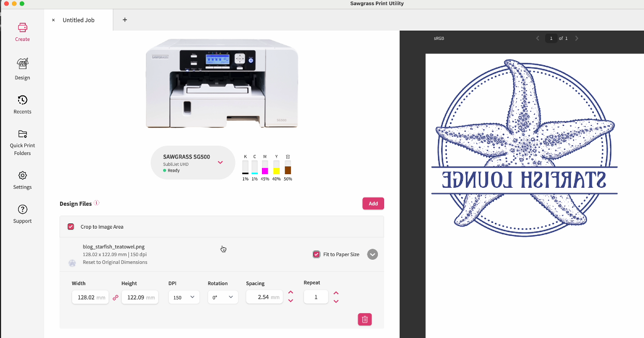Viewport: 644px width, 338px height.
Task: Increase Repeat with up arrow
Action: click(x=336, y=293)
